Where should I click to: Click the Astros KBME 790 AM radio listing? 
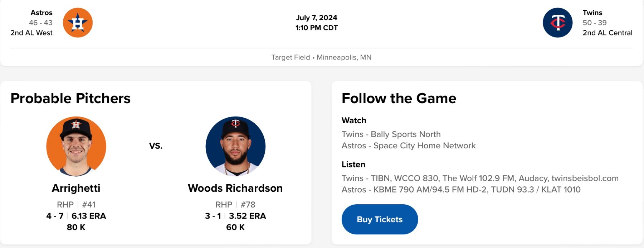[461, 190]
